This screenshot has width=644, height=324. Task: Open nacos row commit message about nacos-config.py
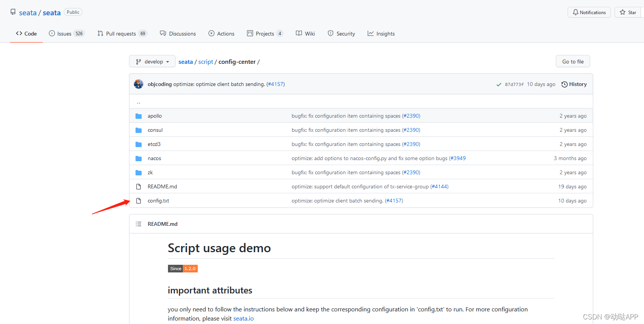coord(370,158)
